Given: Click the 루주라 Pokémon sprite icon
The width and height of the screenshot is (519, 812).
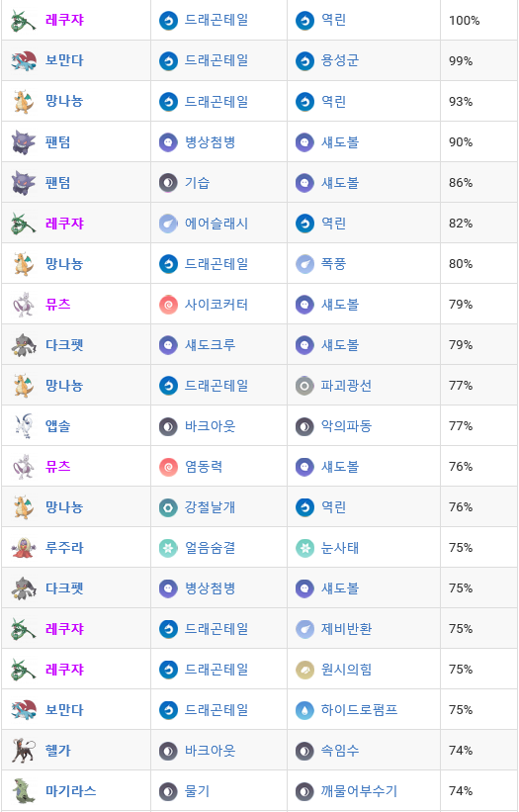Looking at the screenshot, I should click(24, 547).
